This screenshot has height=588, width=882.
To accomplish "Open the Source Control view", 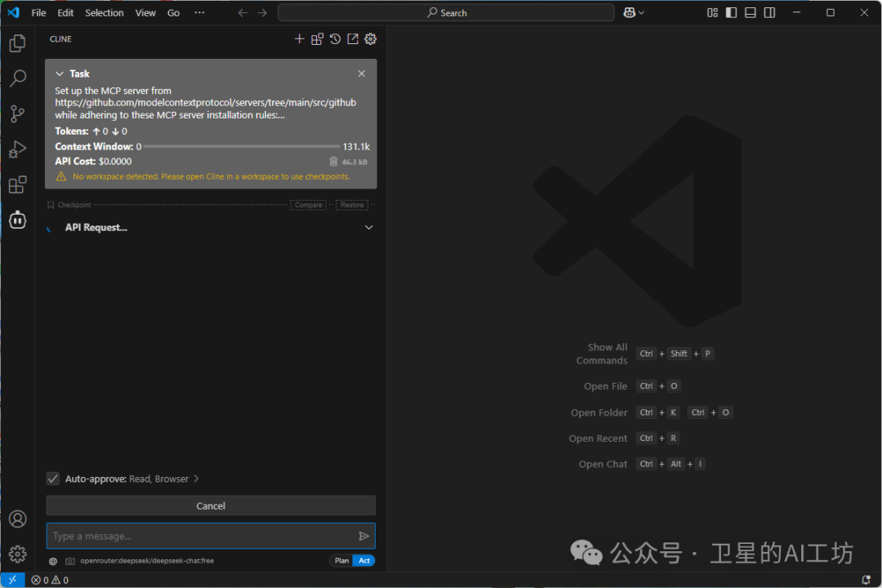I will coord(17,114).
